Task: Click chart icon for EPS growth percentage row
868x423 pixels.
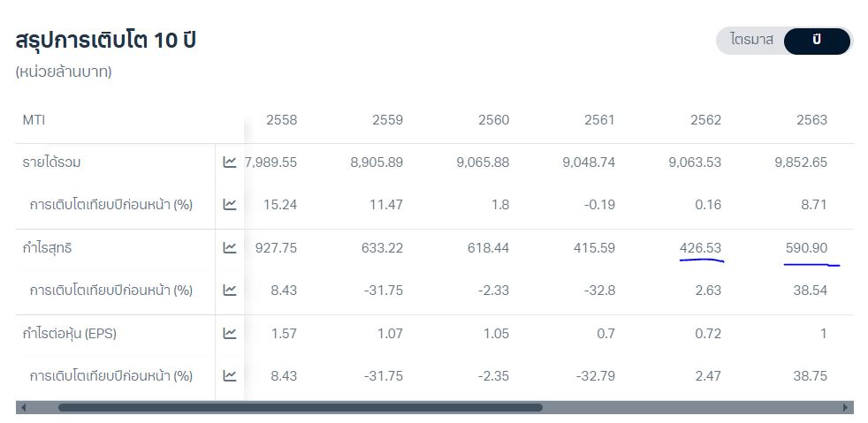Action: (230, 376)
